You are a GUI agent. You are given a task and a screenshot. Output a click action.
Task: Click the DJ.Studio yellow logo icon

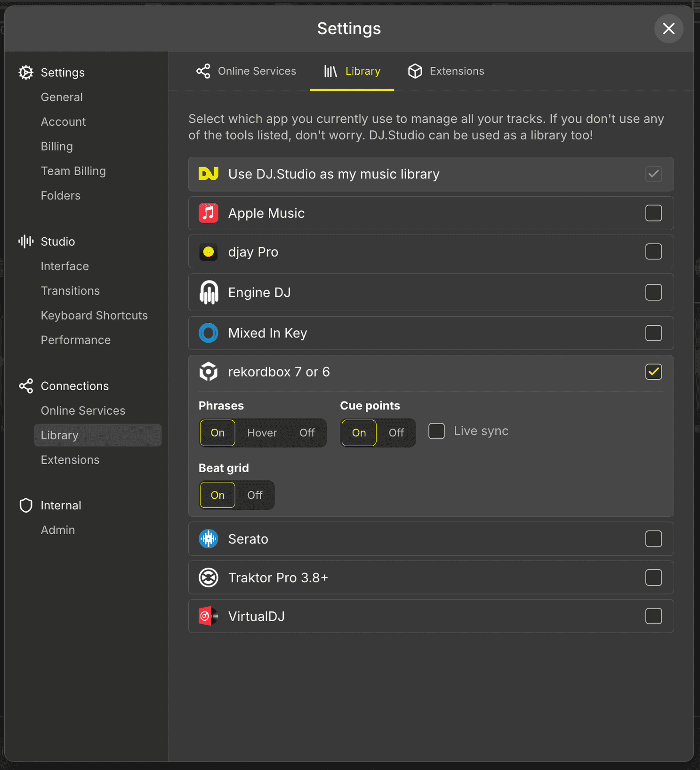pos(209,174)
